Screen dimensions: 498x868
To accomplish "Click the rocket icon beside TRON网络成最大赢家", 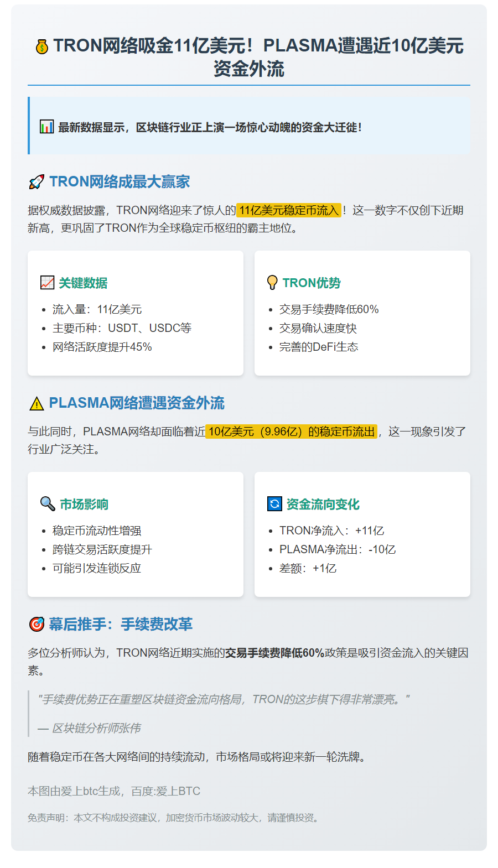I will (x=36, y=181).
